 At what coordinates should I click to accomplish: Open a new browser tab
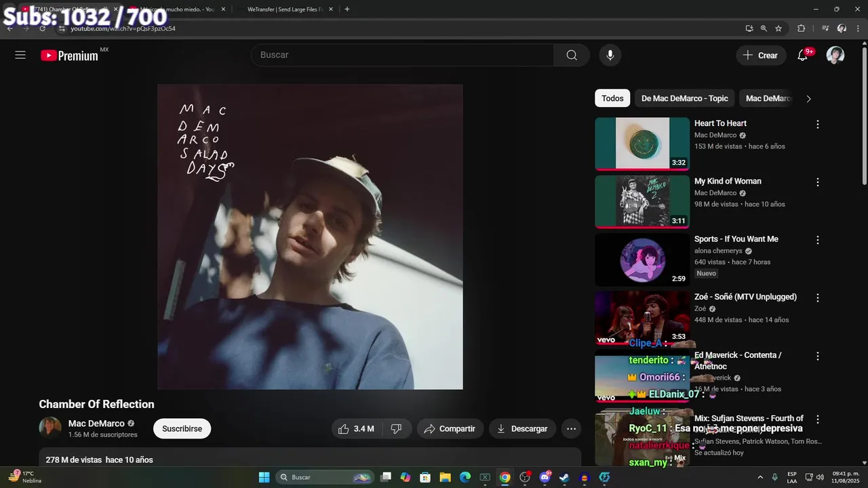click(347, 9)
